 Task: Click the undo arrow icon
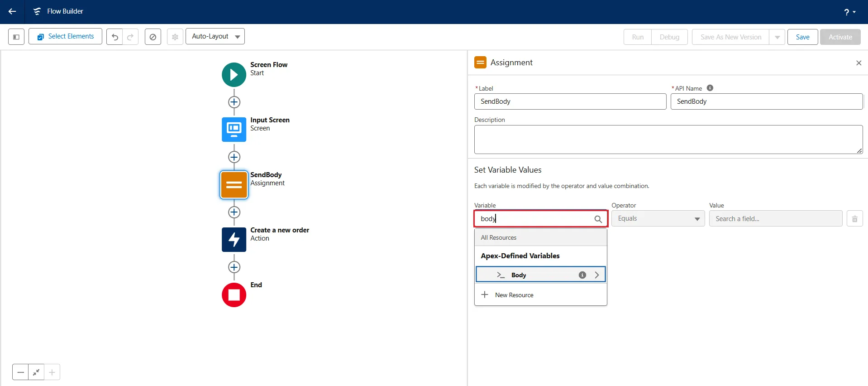coord(115,37)
